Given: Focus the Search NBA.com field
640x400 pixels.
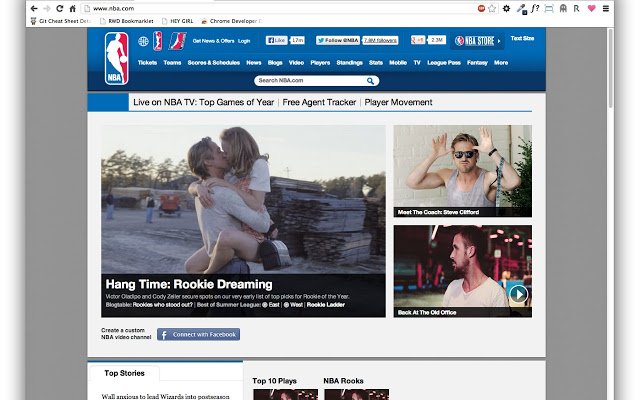Looking at the screenshot, I should click(316, 81).
